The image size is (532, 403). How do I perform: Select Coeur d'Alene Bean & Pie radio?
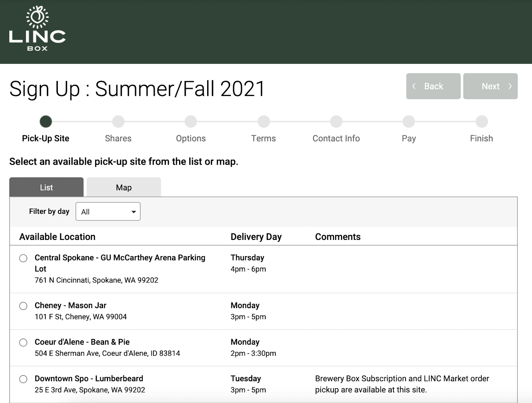point(23,342)
